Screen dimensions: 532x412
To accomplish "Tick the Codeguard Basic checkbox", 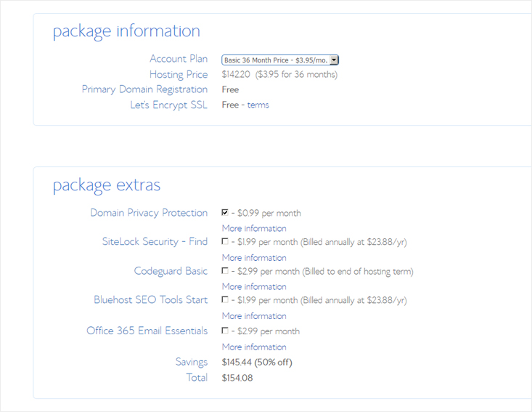I will (224, 271).
